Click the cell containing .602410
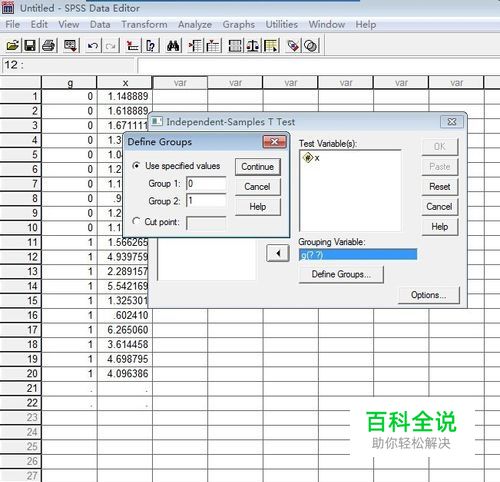The height and width of the screenshot is (482, 500). point(125,315)
